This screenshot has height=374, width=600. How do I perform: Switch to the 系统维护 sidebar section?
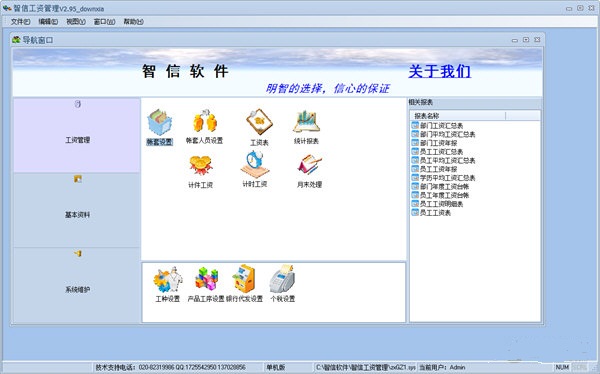click(x=77, y=285)
